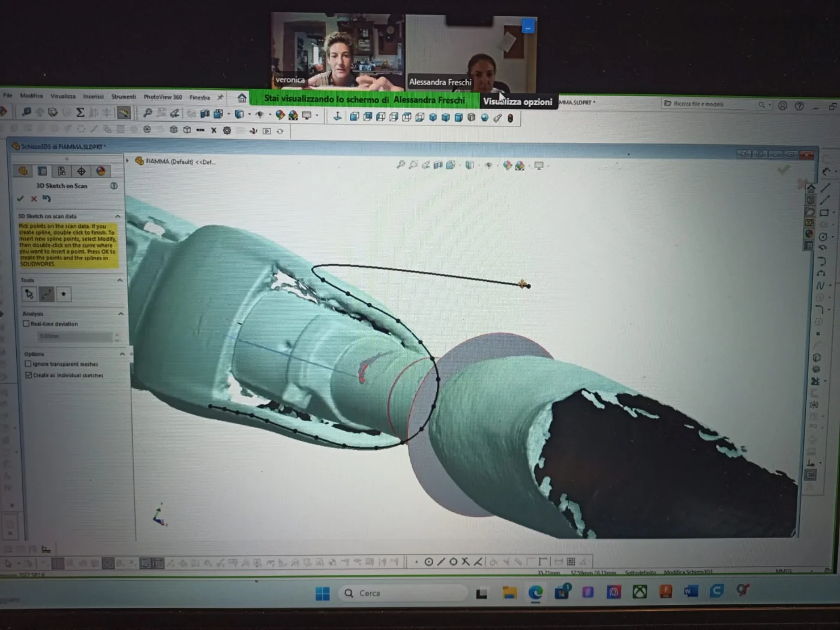Click the grid icon in bottom toolbar
Viewport: 840px width, 630px height.
tap(571, 562)
